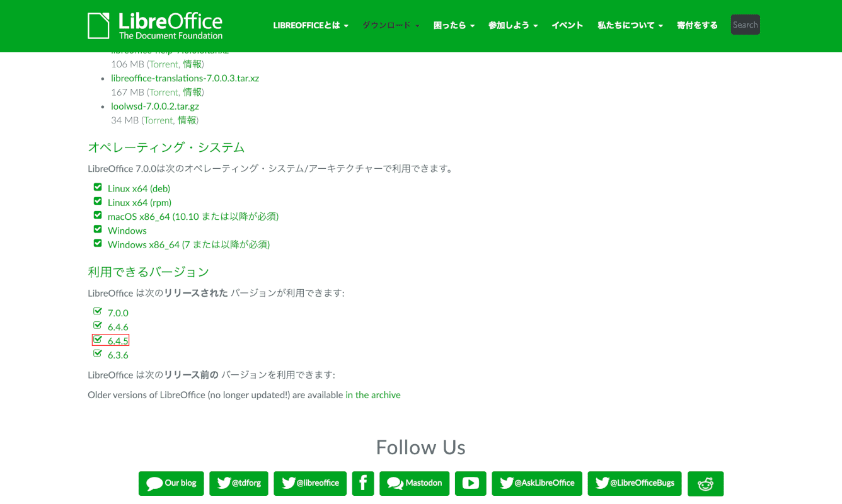Focus the Search field in the header
842x504 pixels.
(745, 25)
